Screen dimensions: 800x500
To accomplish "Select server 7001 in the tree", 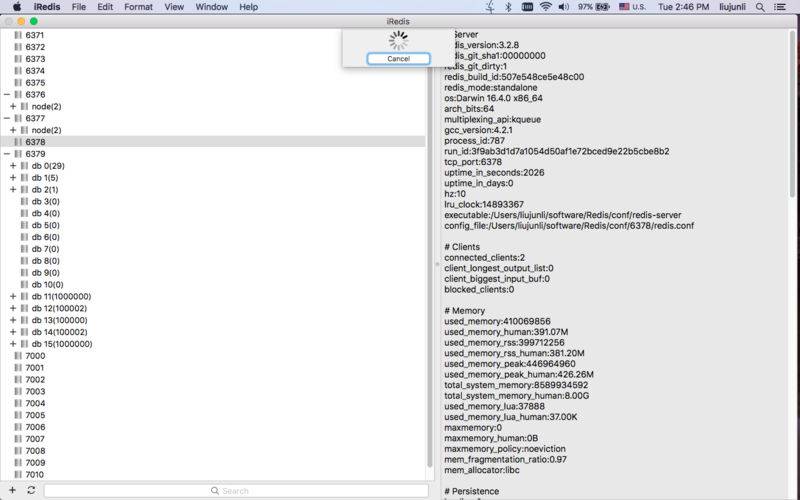I will coord(35,367).
